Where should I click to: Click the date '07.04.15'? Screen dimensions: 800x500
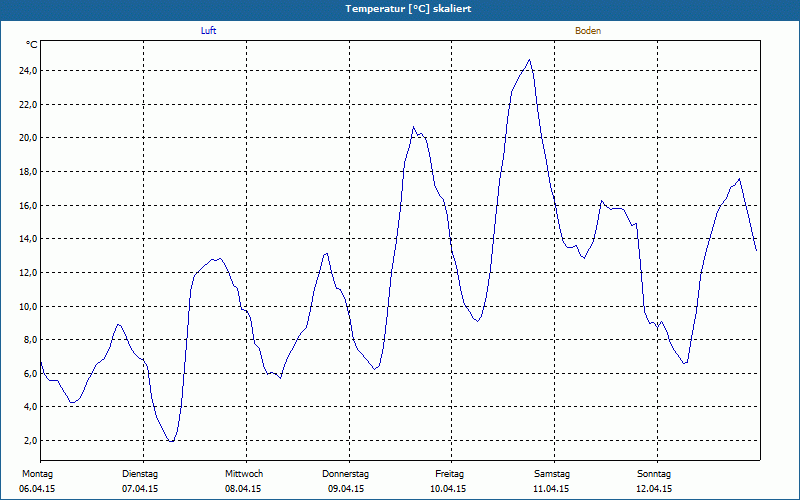140,489
